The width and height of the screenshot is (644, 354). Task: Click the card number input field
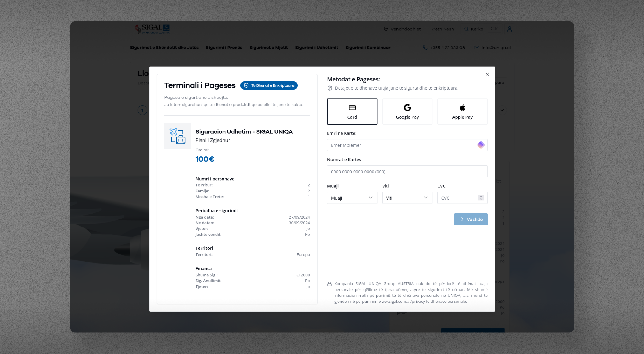(407, 171)
